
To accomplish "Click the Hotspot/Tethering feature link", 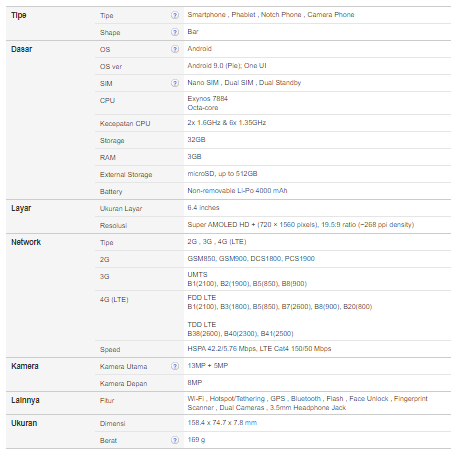I will 237,399.
